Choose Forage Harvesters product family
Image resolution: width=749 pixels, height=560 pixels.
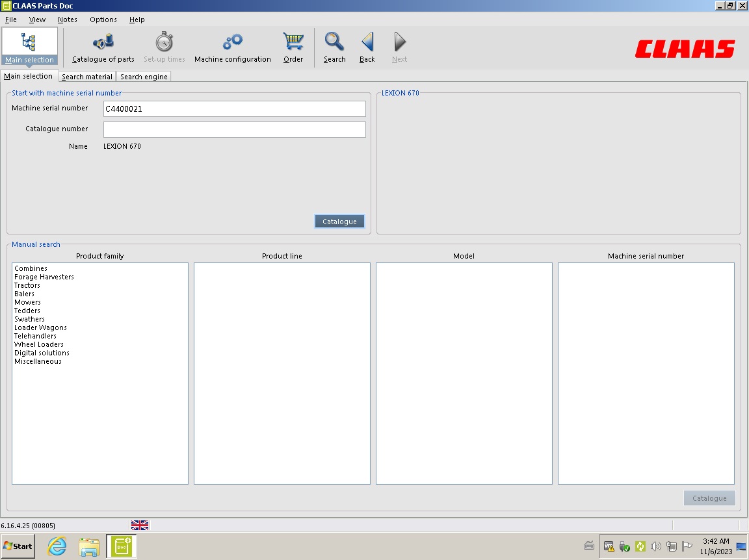tap(44, 277)
